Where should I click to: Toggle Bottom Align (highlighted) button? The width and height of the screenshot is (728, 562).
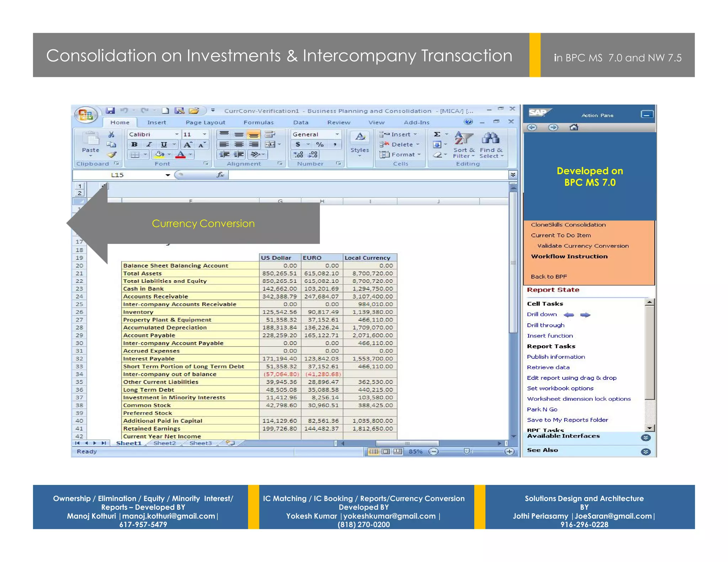pyautogui.click(x=253, y=134)
